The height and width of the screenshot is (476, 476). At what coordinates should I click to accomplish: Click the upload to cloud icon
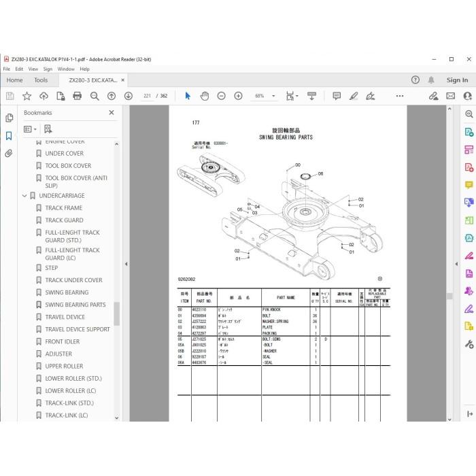44,97
